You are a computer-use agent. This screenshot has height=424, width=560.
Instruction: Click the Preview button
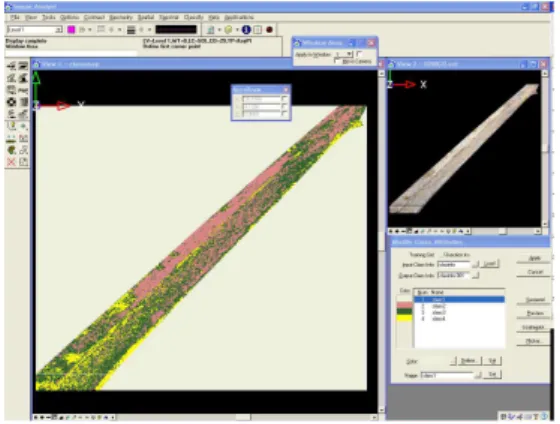[534, 313]
